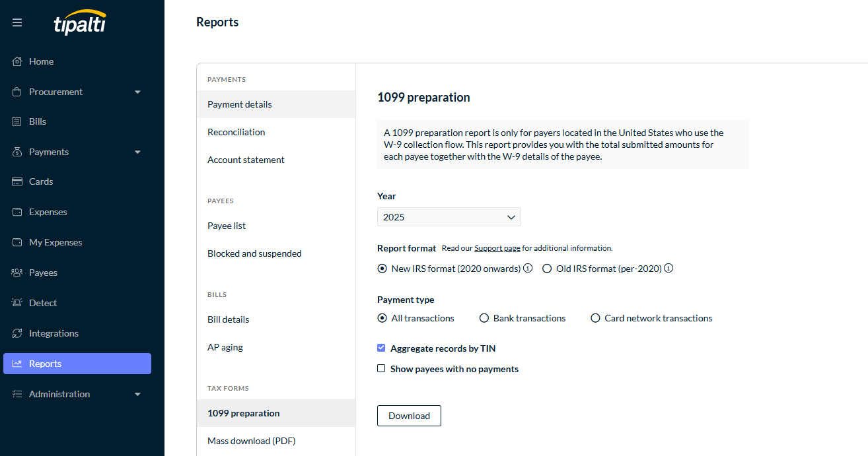Select the Payees people icon
The image size is (868, 456).
click(17, 273)
